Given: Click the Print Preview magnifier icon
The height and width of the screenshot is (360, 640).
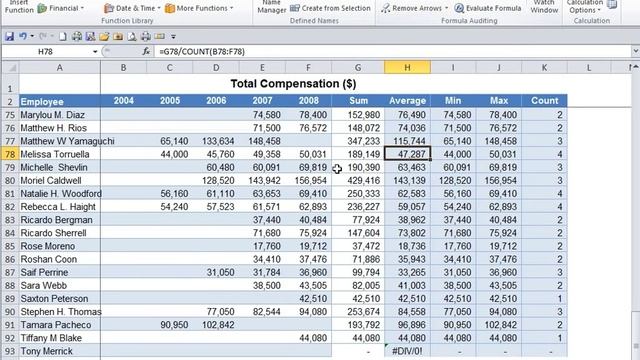Looking at the screenshot, I should click(132, 37).
